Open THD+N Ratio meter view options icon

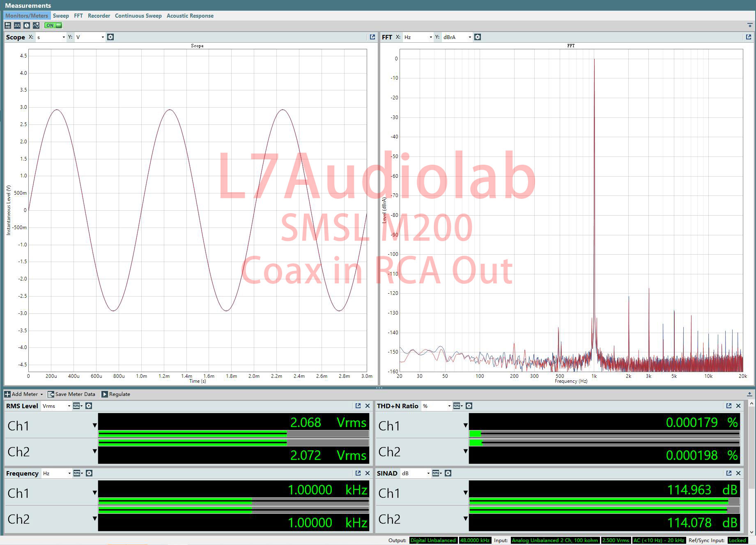click(x=458, y=406)
